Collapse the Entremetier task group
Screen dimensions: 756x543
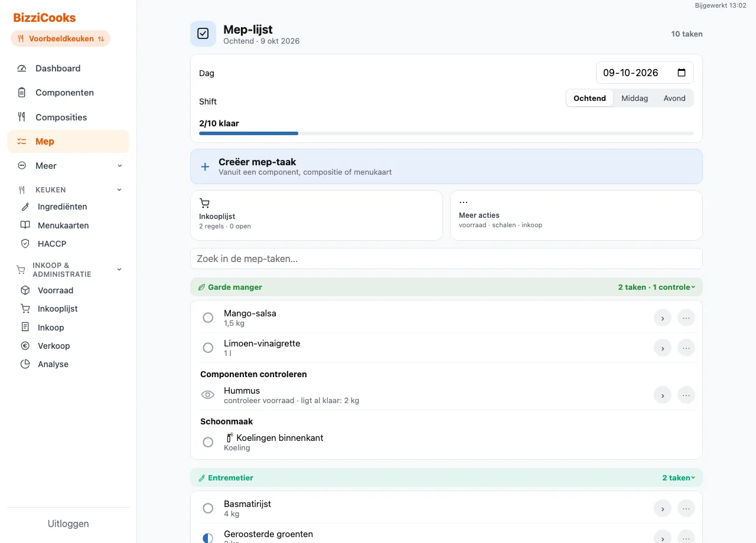click(x=447, y=478)
